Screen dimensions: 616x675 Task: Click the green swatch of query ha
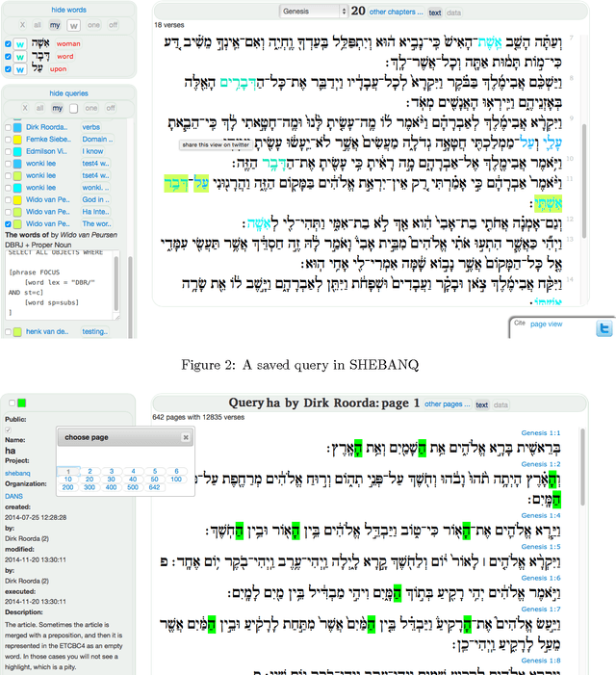pyautogui.click(x=21, y=402)
